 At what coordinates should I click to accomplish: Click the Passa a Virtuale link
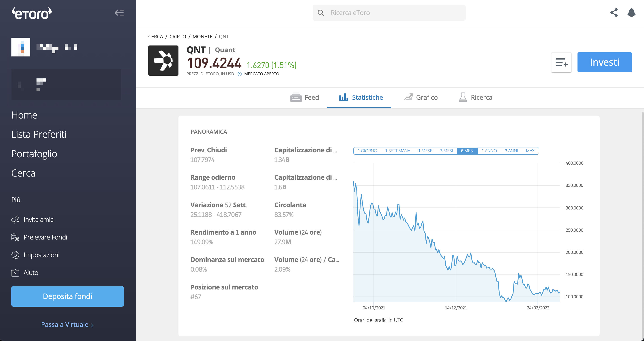point(67,324)
